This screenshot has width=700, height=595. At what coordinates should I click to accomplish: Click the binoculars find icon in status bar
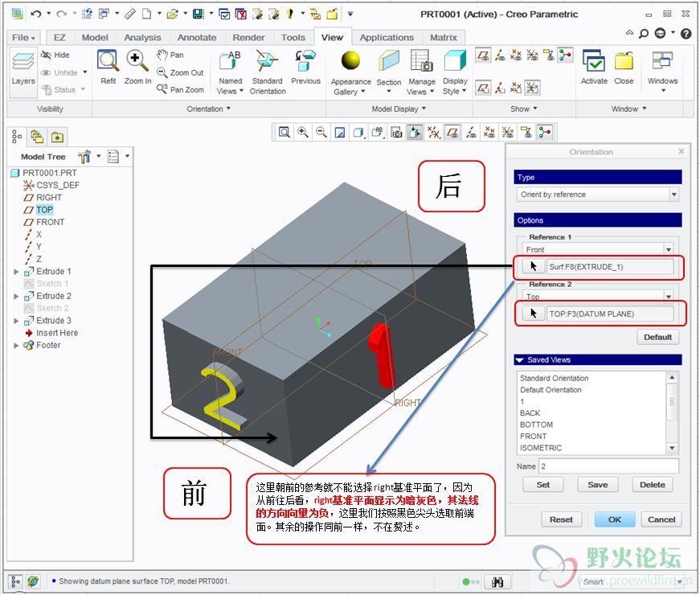[x=497, y=581]
